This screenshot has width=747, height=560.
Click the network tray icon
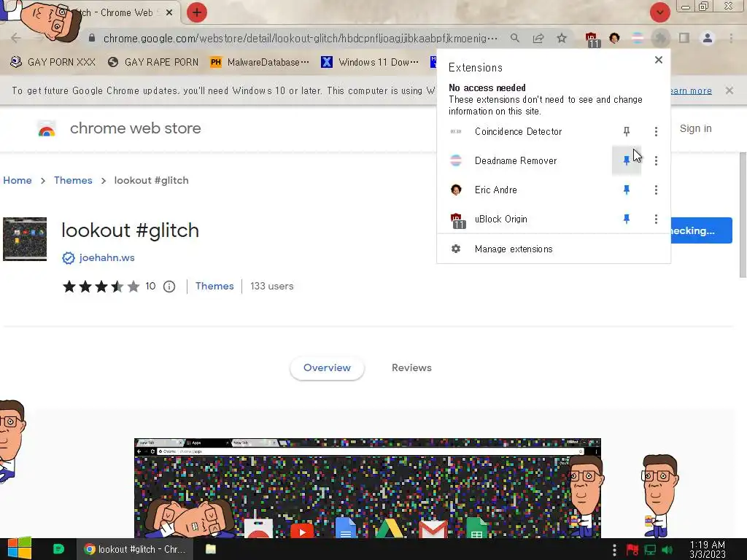(650, 550)
